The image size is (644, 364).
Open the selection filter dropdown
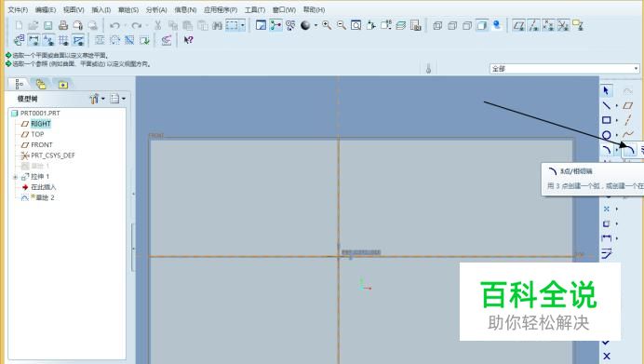point(564,69)
